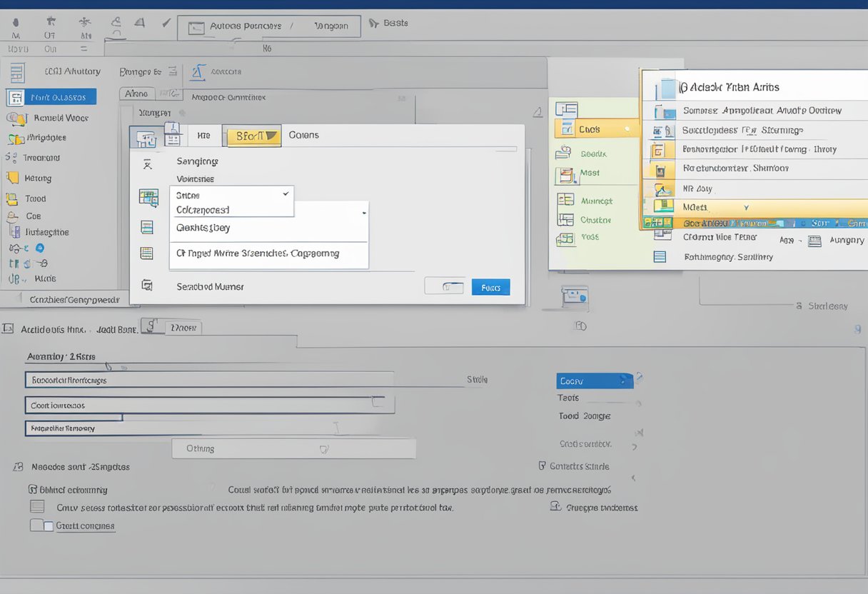This screenshot has height=594, width=868.
Task: Open the yellow Sfort dropdown
Action: pos(251,136)
